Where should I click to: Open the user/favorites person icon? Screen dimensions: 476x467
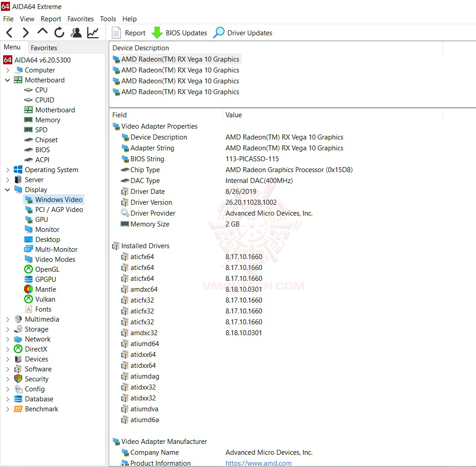click(76, 33)
